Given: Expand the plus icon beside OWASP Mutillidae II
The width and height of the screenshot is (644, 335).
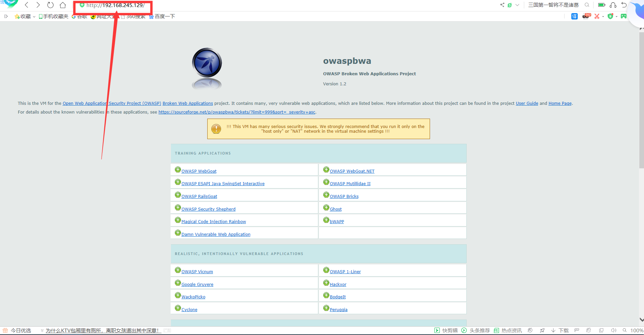Looking at the screenshot, I should coord(326,182).
